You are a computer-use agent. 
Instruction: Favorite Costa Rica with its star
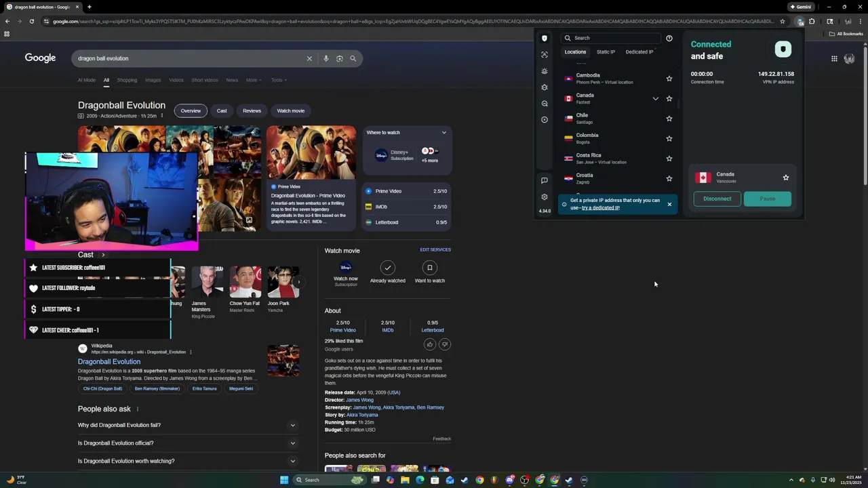point(669,159)
